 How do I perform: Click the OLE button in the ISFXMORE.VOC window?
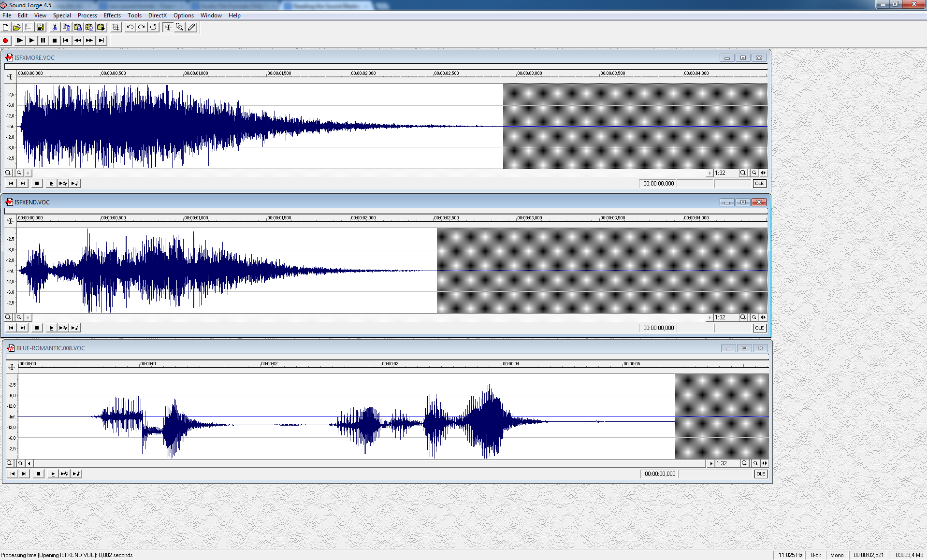759,184
